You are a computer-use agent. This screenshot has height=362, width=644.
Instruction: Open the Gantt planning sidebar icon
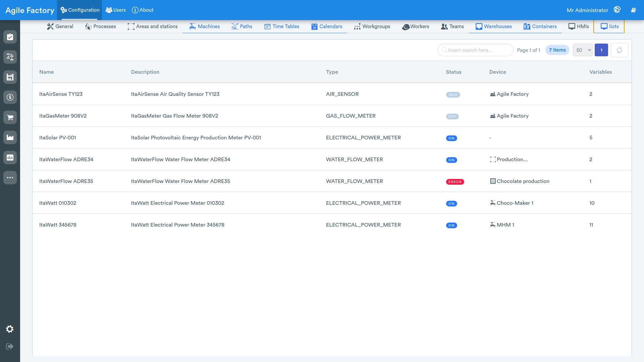[x=10, y=57]
